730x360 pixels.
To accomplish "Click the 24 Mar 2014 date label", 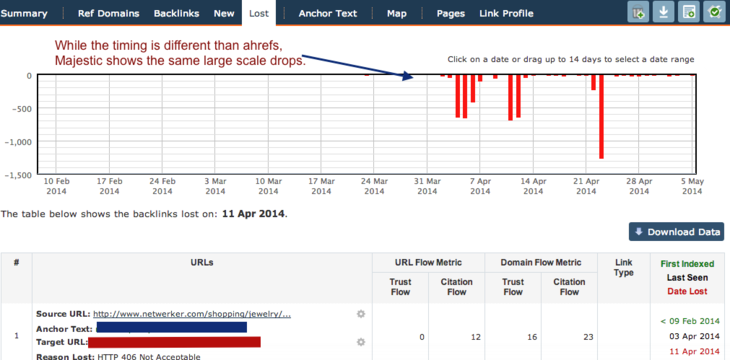I will point(374,185).
